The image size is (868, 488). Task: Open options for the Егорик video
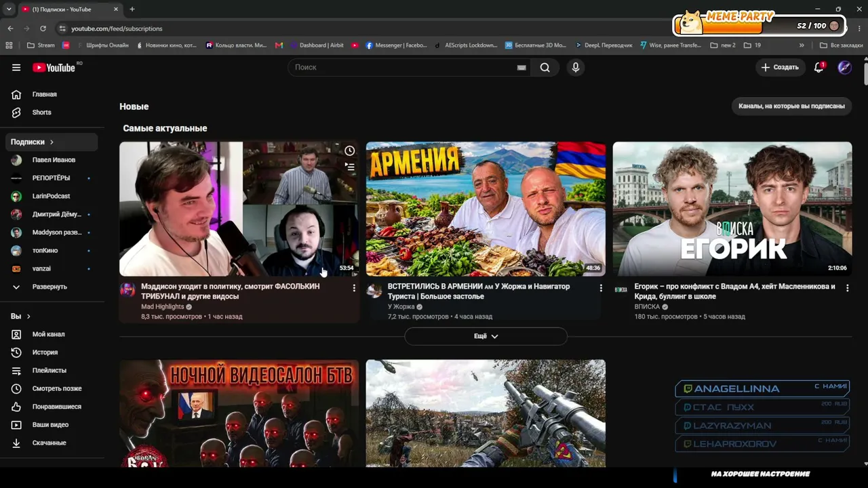[847, 288]
